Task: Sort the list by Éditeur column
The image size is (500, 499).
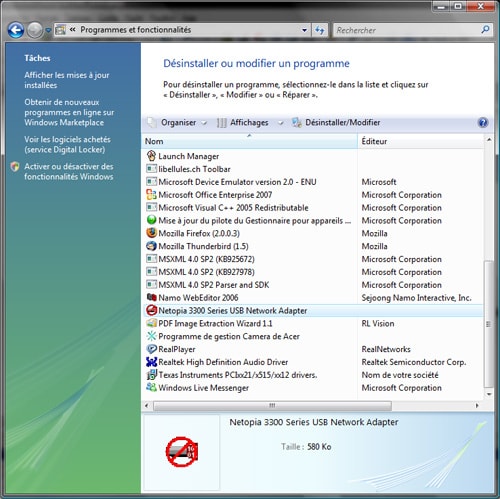Action: tap(420, 141)
